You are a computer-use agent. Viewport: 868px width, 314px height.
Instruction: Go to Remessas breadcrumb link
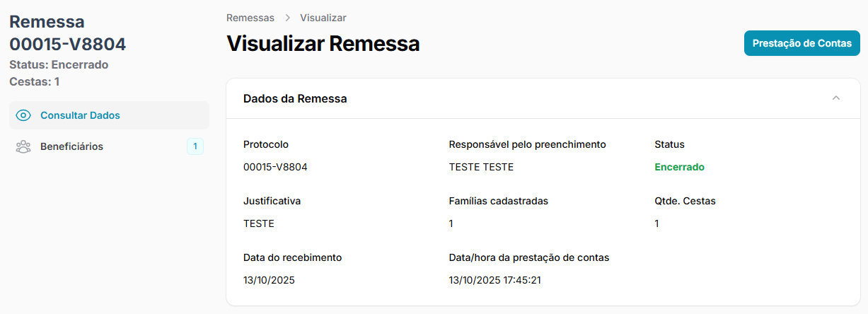[x=250, y=18]
